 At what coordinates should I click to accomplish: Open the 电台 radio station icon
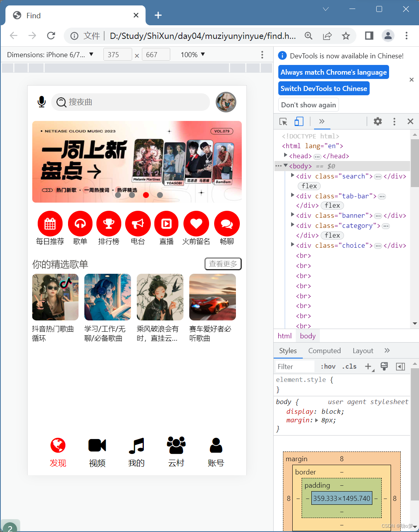(x=138, y=224)
